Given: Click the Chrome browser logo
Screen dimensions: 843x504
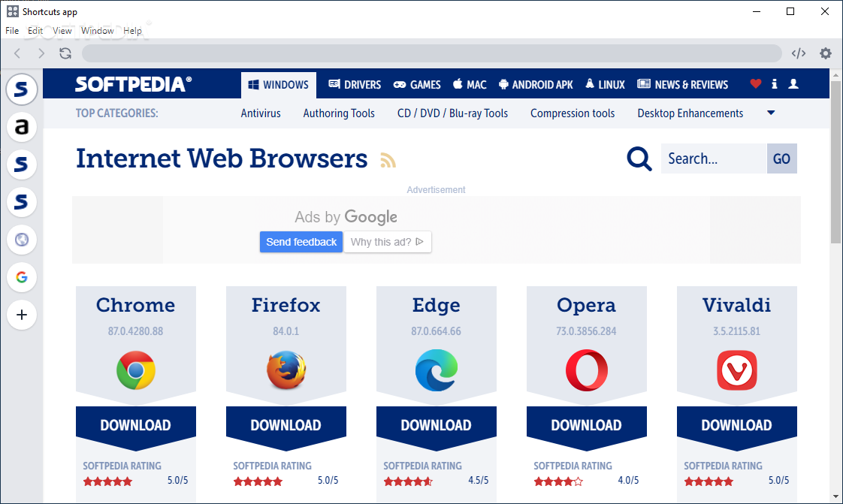Looking at the screenshot, I should point(136,370).
